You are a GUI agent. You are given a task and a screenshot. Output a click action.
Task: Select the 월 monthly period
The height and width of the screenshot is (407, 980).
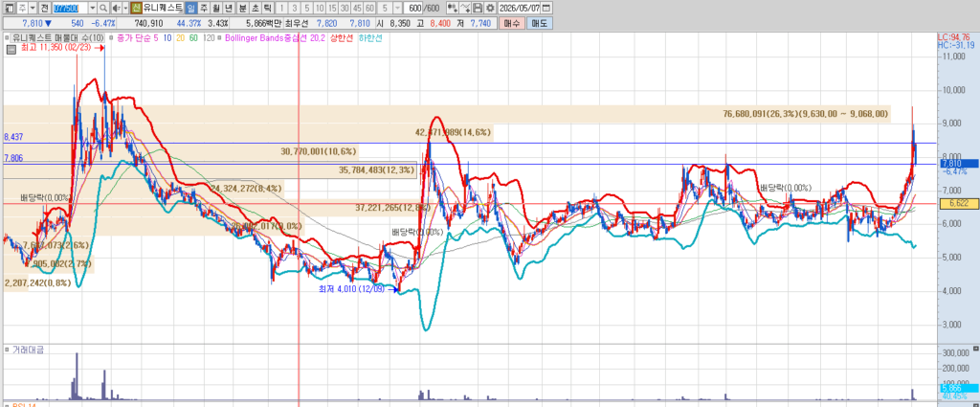click(215, 8)
